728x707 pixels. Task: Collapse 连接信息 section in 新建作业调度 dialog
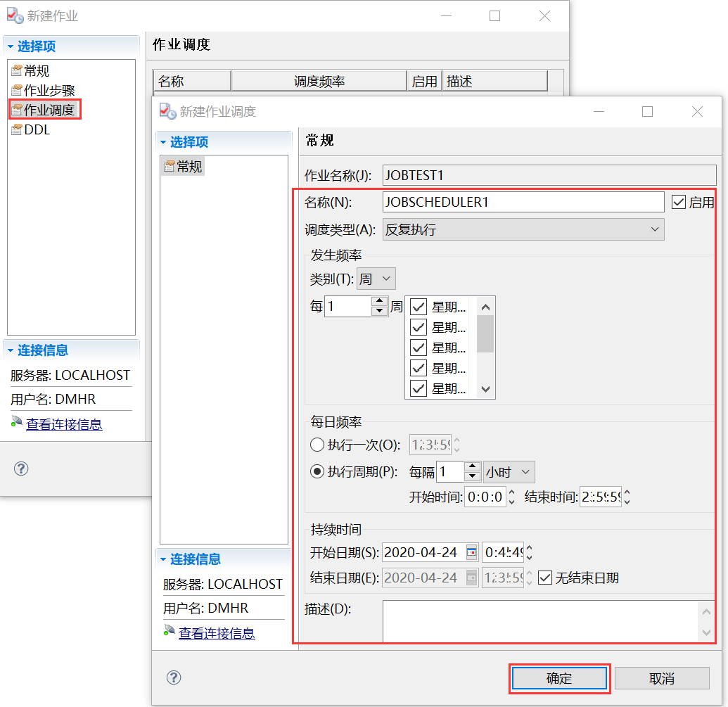coord(163,559)
